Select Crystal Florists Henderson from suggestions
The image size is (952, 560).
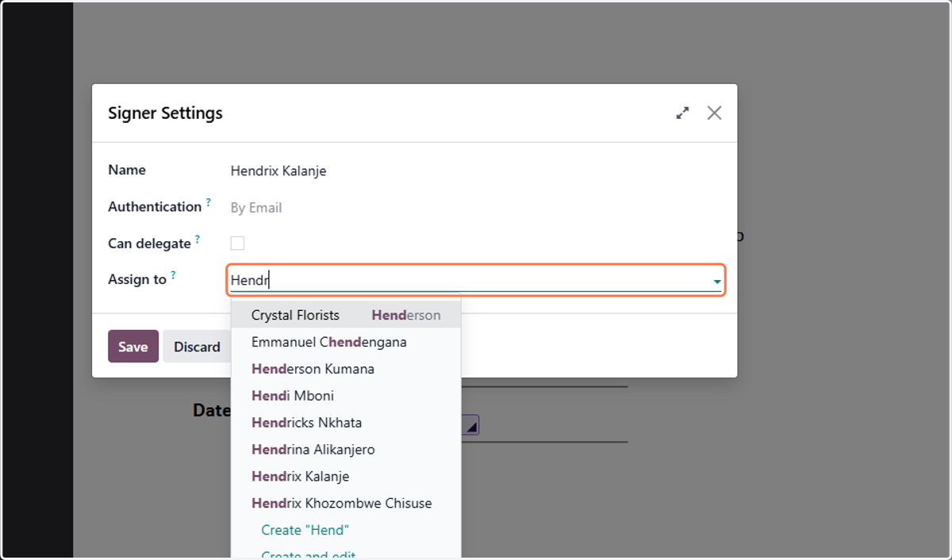coord(346,315)
